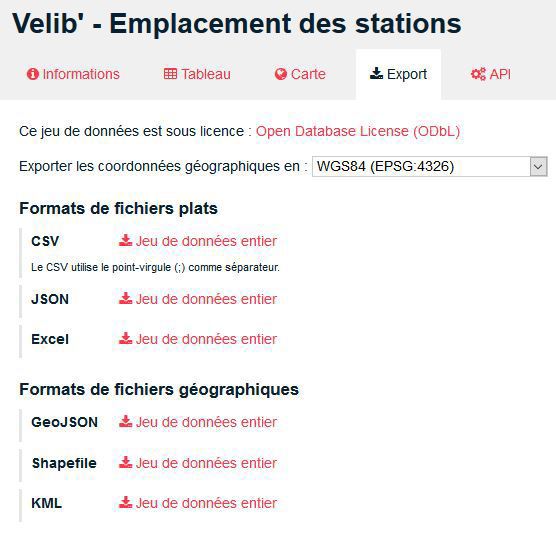
Task: Download Shapefile via Jeu de données entier
Action: click(198, 463)
